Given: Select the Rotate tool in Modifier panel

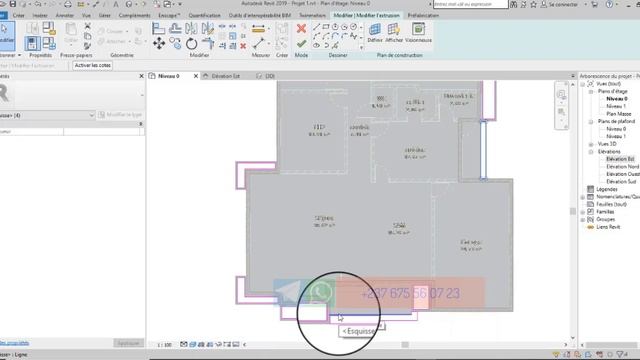Looking at the screenshot, I should click(191, 43).
